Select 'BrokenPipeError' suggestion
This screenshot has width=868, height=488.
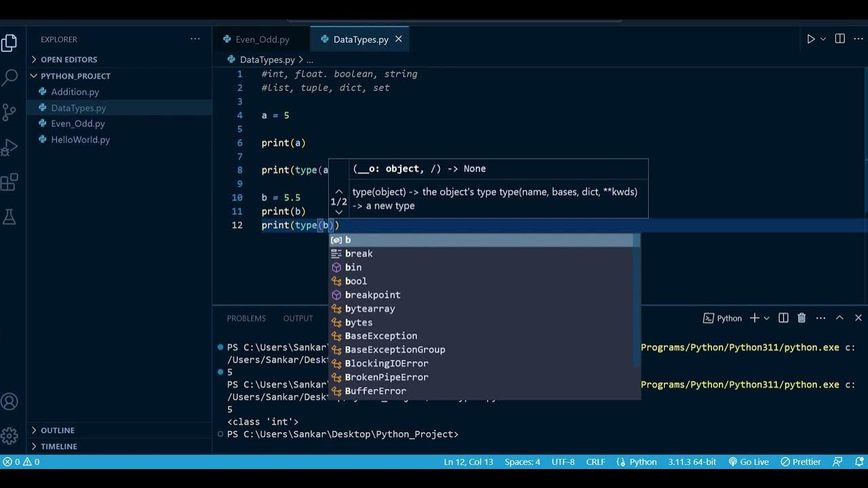(x=481, y=378)
